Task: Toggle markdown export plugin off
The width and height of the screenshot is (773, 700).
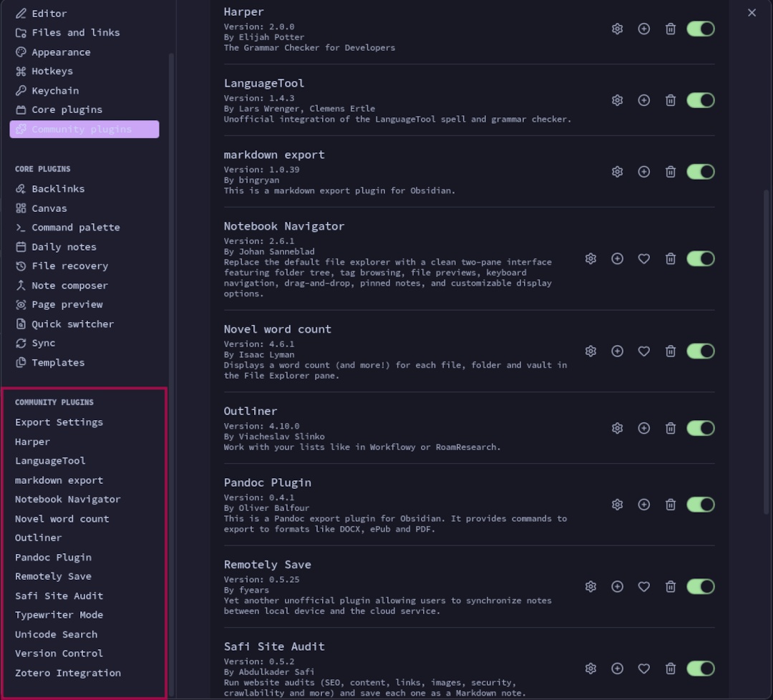Action: click(701, 172)
